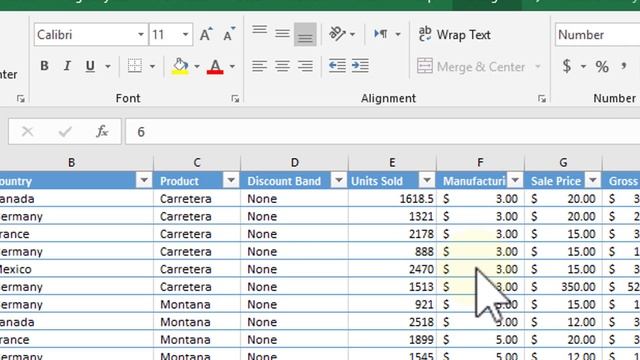Open the Borders dropdown arrow
This screenshot has height=360, width=640.
(x=152, y=66)
